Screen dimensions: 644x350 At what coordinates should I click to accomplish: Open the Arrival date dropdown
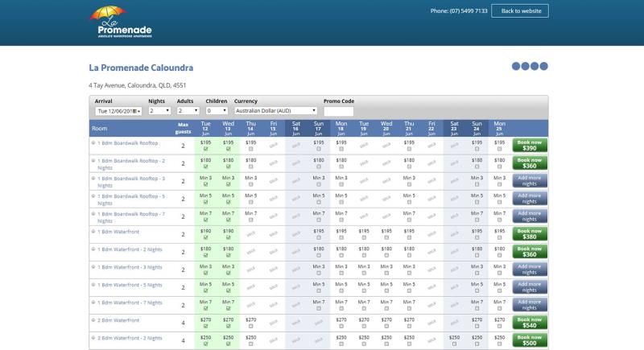(x=118, y=111)
